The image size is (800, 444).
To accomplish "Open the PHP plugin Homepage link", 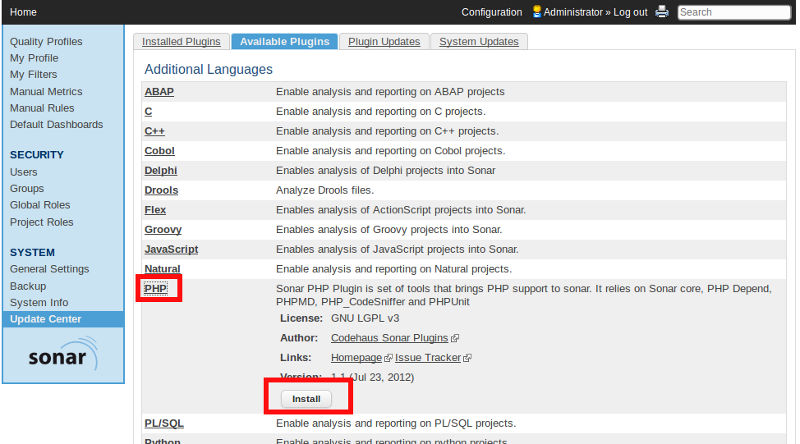I will click(x=356, y=358).
